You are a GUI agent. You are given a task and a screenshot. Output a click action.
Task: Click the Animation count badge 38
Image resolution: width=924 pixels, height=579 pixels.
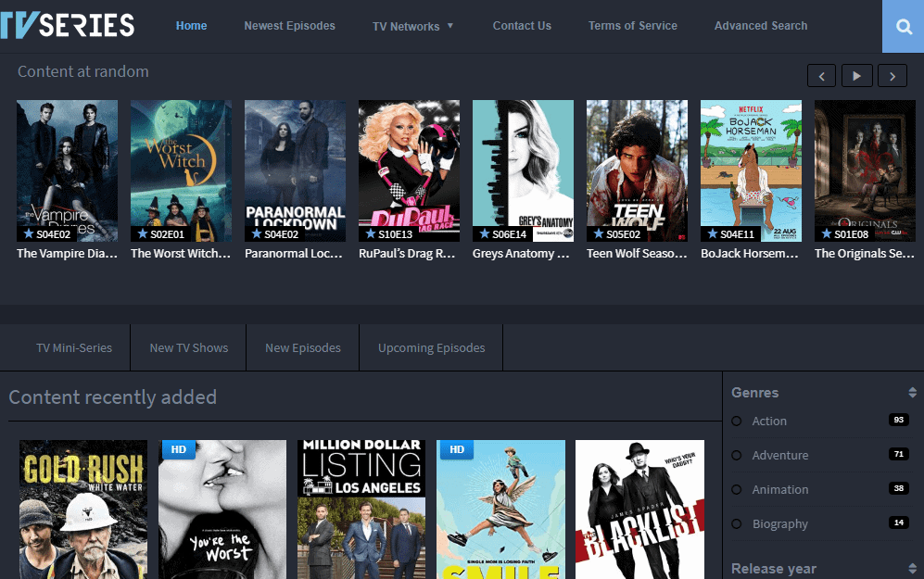click(899, 488)
